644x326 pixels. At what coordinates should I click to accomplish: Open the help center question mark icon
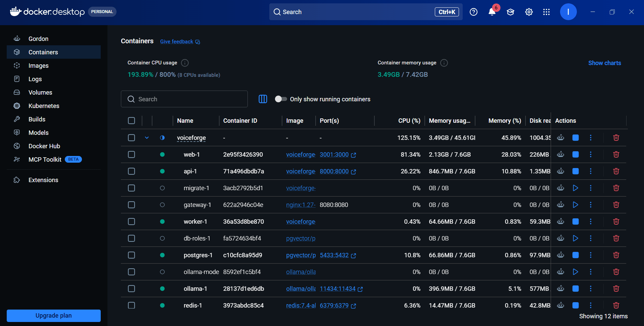(473, 12)
